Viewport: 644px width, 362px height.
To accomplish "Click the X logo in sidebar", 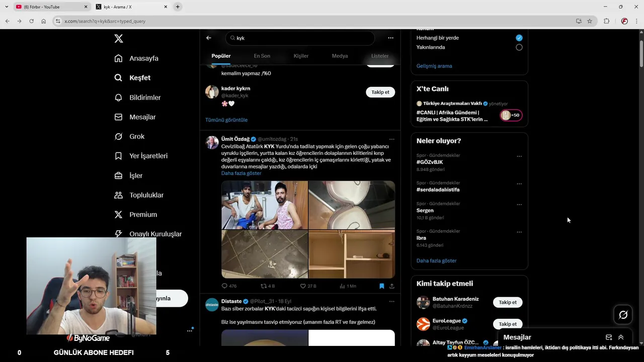I will click(118, 39).
